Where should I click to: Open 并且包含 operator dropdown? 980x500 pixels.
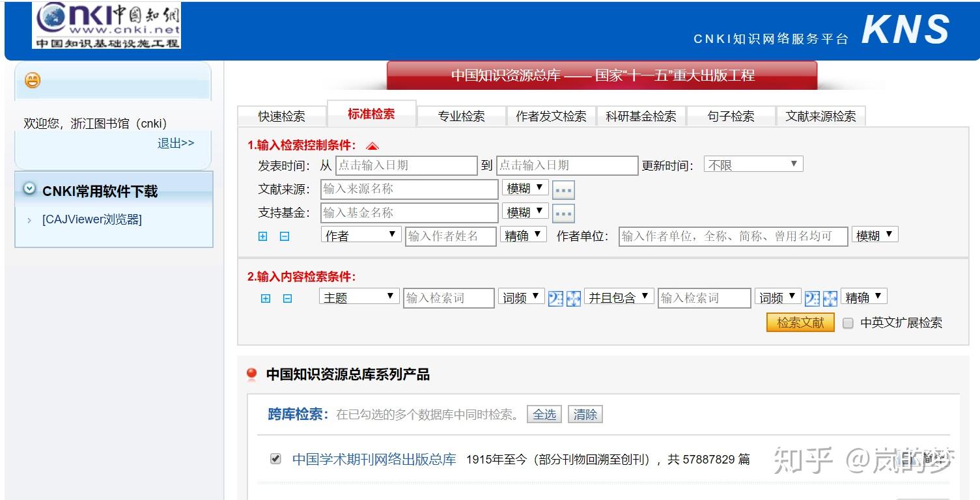[x=619, y=297]
